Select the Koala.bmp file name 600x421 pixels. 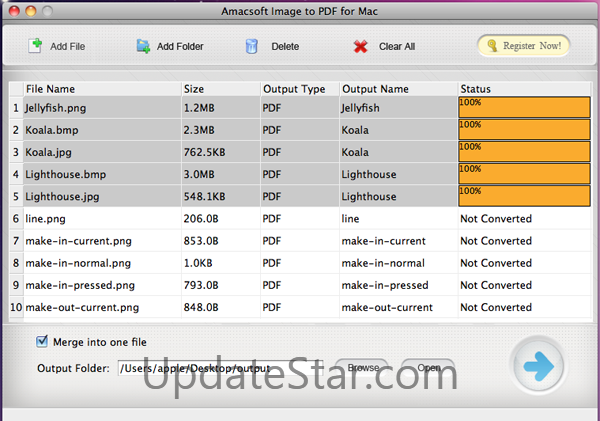[52, 130]
